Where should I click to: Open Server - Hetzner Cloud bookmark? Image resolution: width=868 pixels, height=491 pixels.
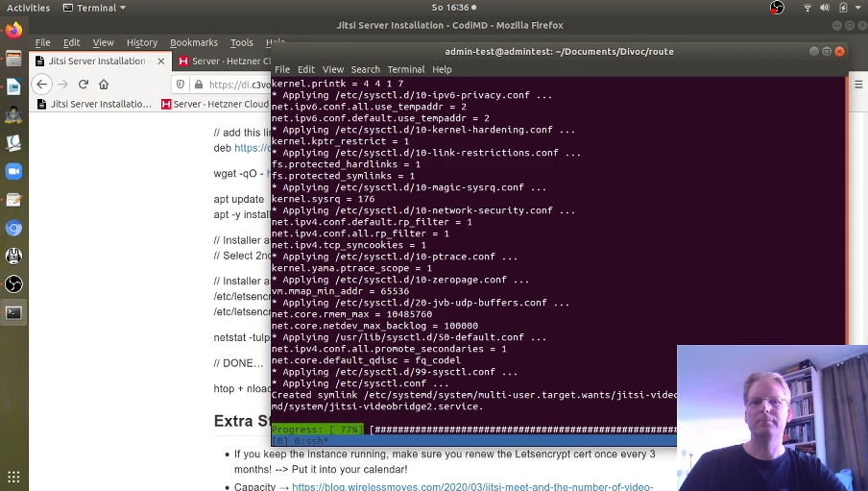coord(215,104)
